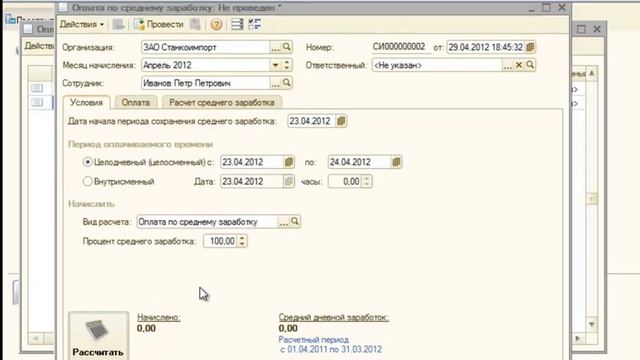The width and height of the screenshot is (640, 360).
Task: Open the calendar for the document date
Action: click(x=530, y=47)
